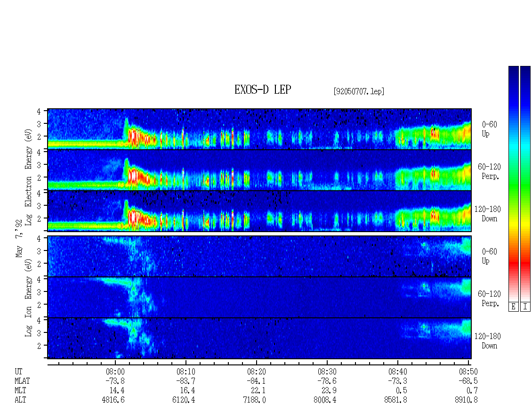
Task: Select the 08:20 time tick label
Action: click(256, 372)
